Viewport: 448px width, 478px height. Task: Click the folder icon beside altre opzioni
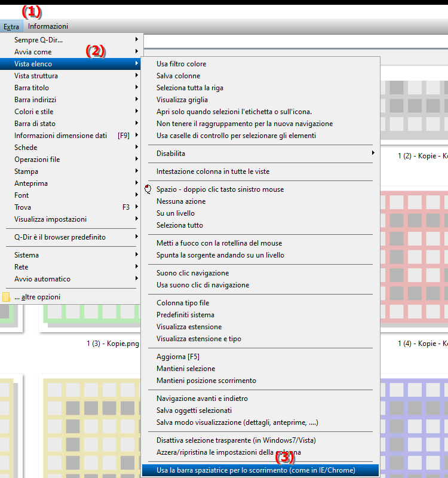coord(6,297)
